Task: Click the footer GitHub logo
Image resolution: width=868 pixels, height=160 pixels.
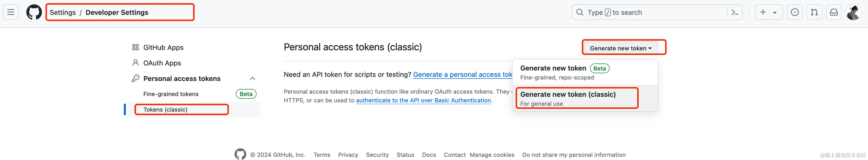Action: (x=240, y=154)
